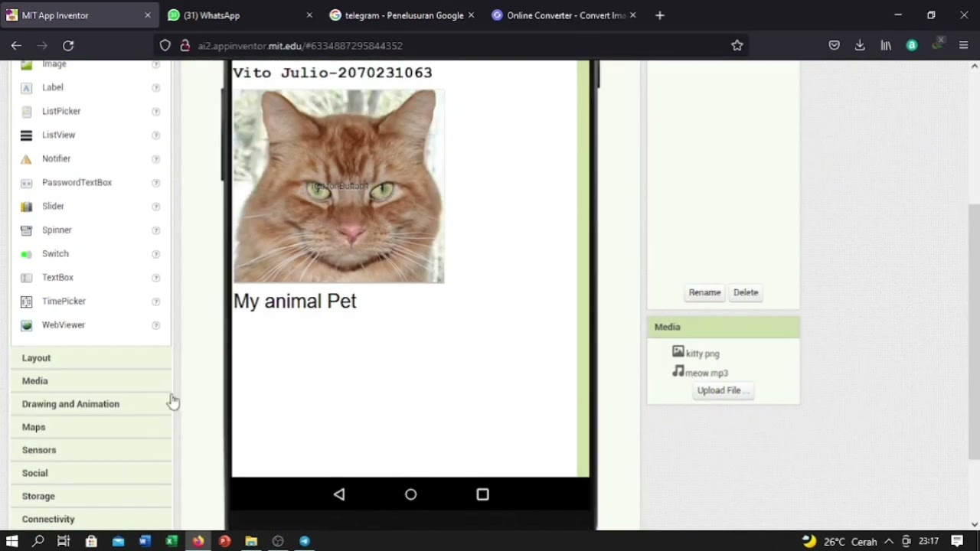Open File Explorer from the taskbar
The width and height of the screenshot is (980, 551).
tap(251, 541)
